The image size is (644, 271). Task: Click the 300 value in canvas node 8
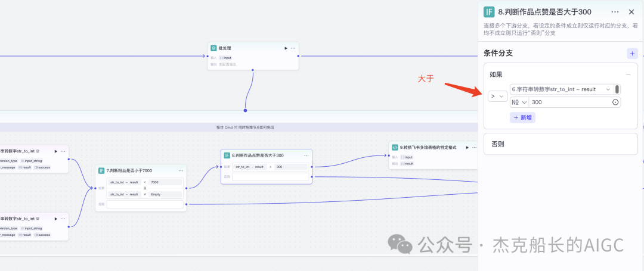291,167
